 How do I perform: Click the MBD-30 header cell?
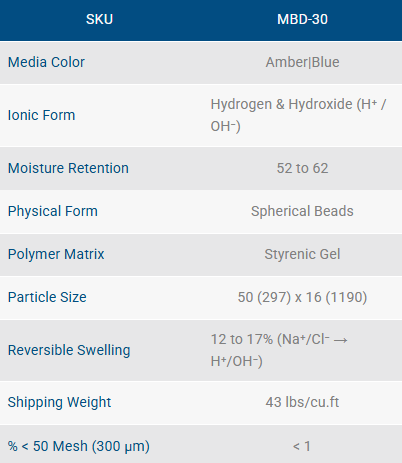302,19
